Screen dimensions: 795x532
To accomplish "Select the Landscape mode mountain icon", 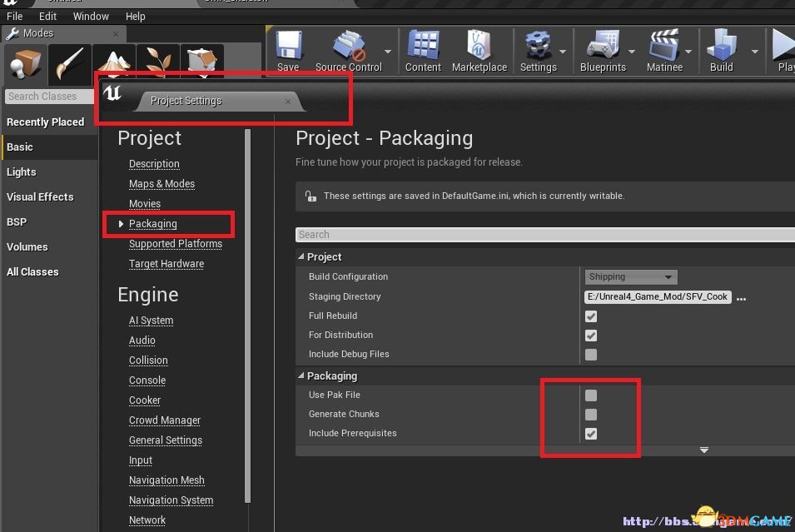I will (x=113, y=62).
